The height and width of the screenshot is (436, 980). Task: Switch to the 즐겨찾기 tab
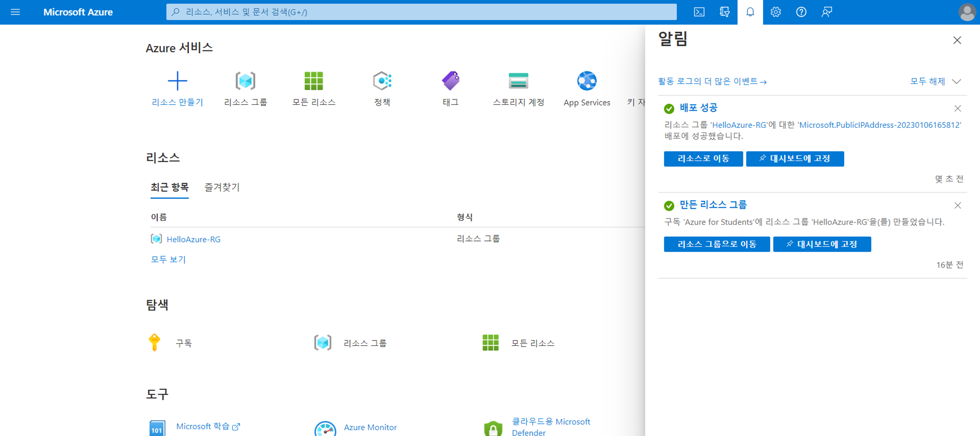pos(222,187)
